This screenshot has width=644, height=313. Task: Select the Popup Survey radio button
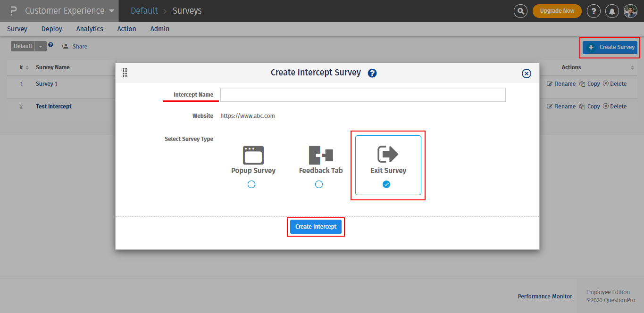(x=251, y=184)
